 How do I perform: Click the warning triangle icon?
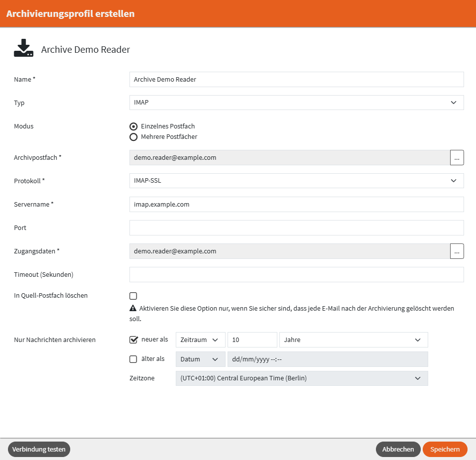(133, 309)
